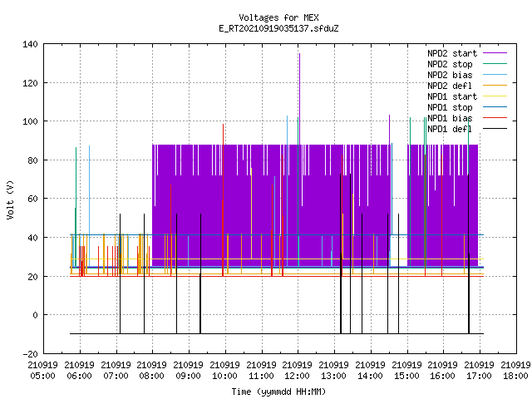Click the y-axis tick value -20
The height and width of the screenshot is (399, 532).
pos(30,354)
